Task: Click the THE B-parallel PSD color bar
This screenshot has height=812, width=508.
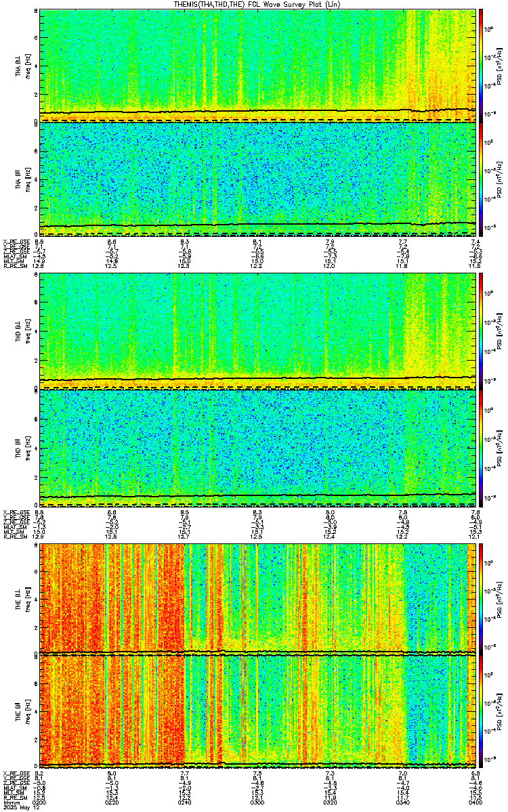Action: (481, 711)
